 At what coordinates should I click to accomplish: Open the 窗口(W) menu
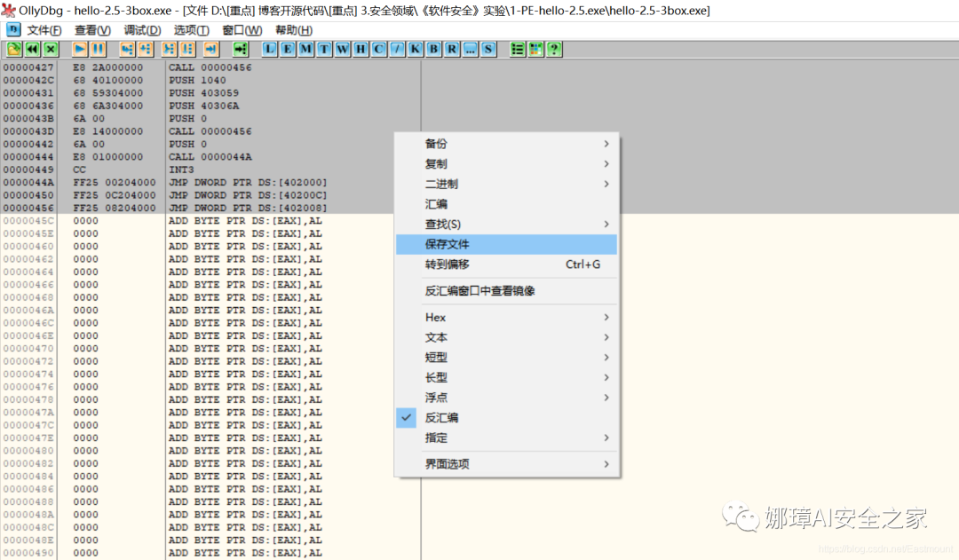(242, 30)
